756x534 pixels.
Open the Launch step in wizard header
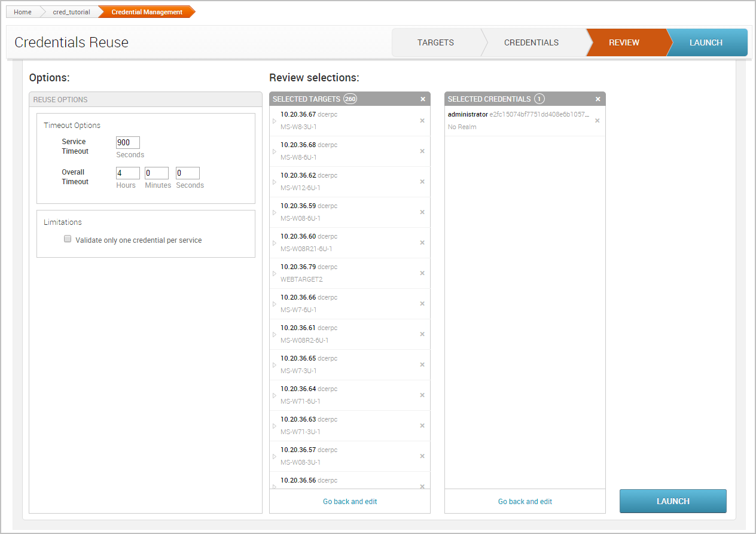[x=706, y=42]
